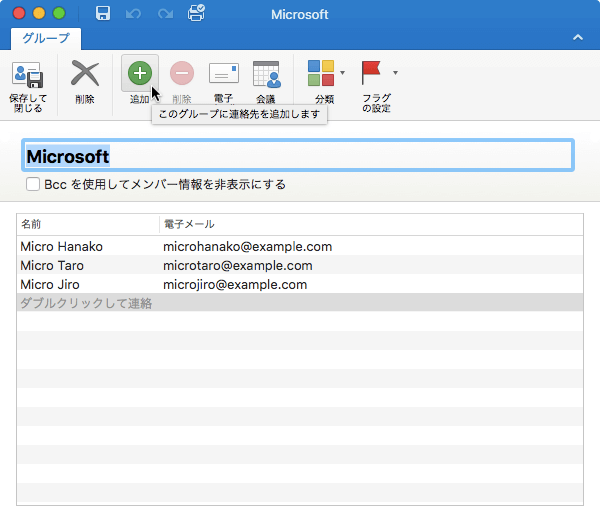The image size is (600, 520).
Task: Click the green zoom window button
Action: click(59, 13)
